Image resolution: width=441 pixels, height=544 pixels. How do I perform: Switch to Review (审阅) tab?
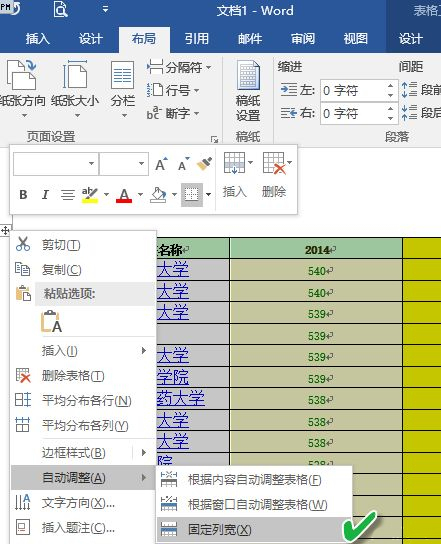[303, 39]
